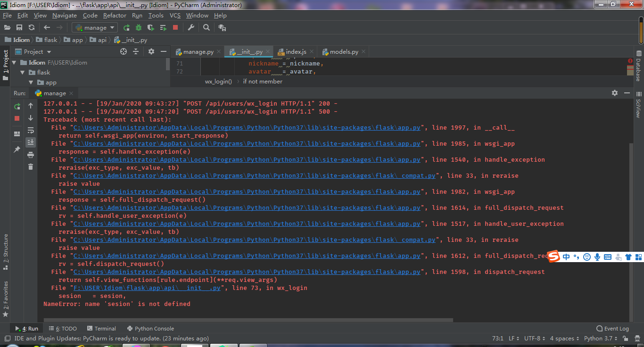The image size is (644, 347).
Task: Open the File menu
Action: (7, 16)
